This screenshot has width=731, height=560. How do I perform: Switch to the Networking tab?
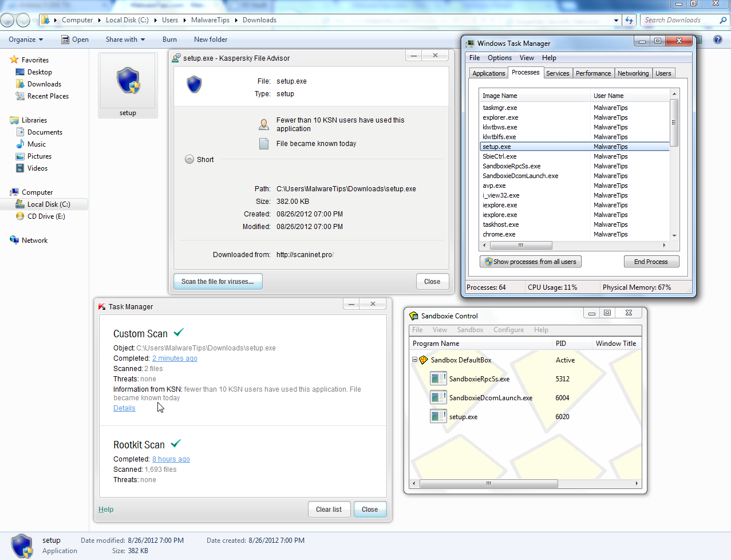click(633, 73)
